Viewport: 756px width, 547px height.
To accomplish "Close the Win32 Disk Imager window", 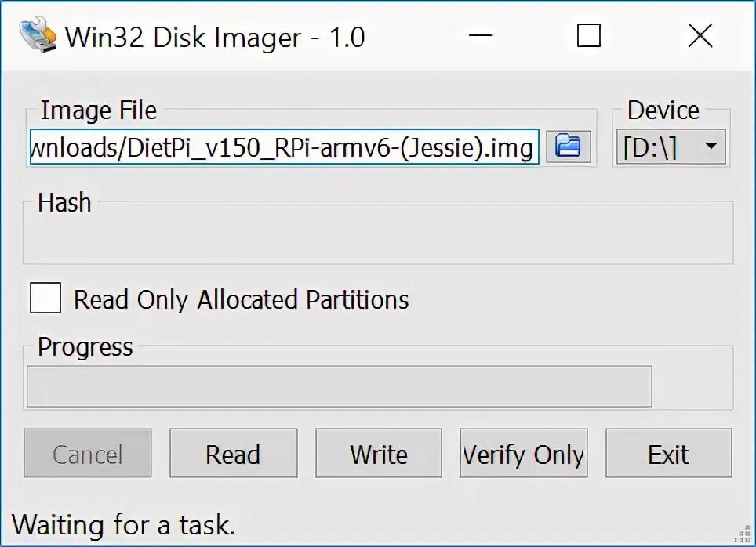I will coord(700,35).
